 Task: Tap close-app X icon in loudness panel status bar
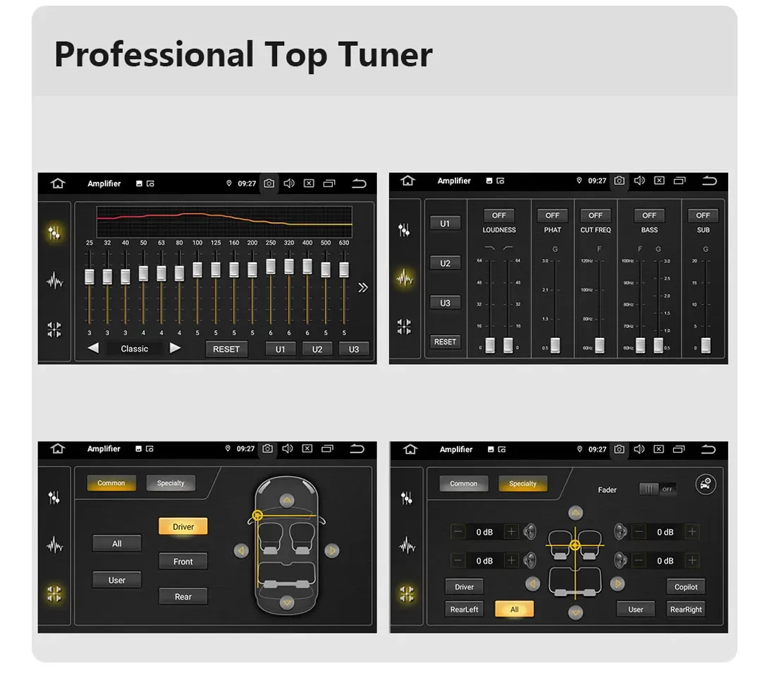(659, 181)
